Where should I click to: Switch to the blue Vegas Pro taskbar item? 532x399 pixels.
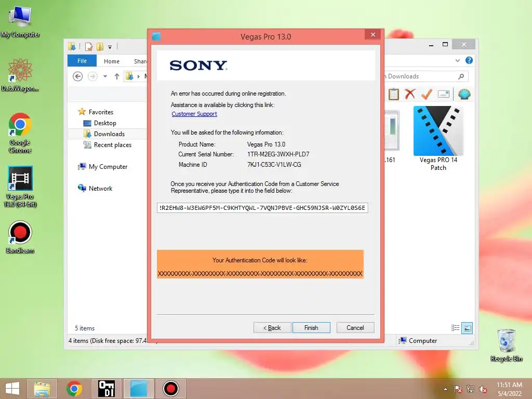(x=139, y=389)
